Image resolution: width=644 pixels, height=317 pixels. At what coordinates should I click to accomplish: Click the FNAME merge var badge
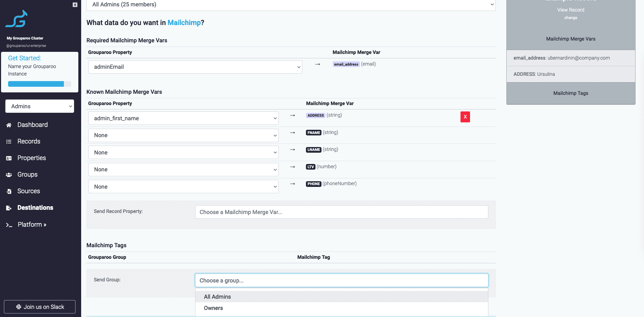click(x=314, y=133)
